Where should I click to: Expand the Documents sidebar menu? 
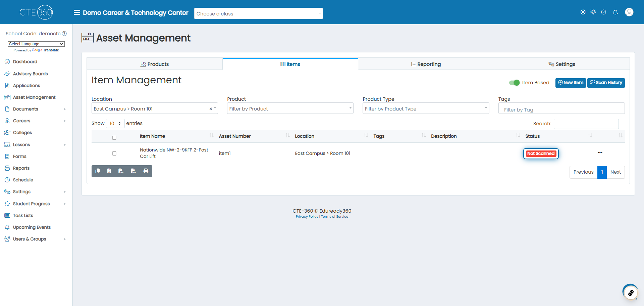click(x=36, y=109)
